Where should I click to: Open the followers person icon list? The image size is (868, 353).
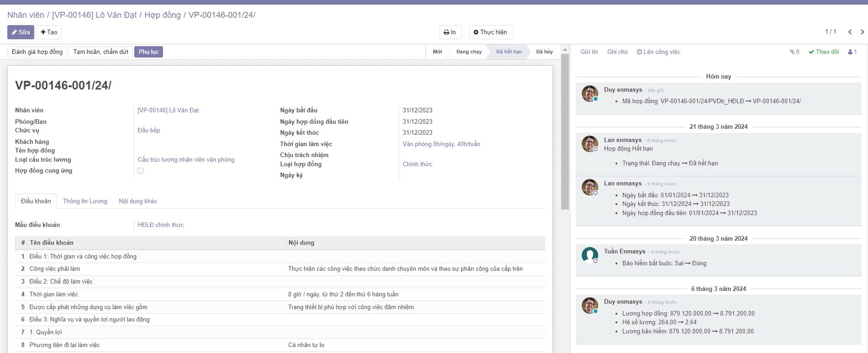click(852, 52)
